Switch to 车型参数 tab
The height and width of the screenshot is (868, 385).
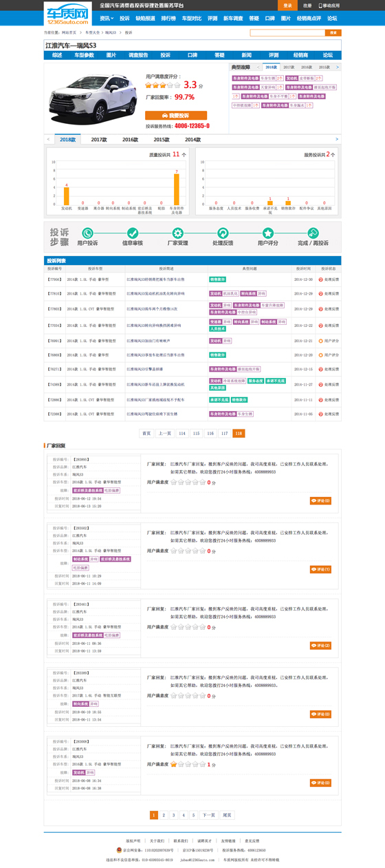click(x=85, y=55)
